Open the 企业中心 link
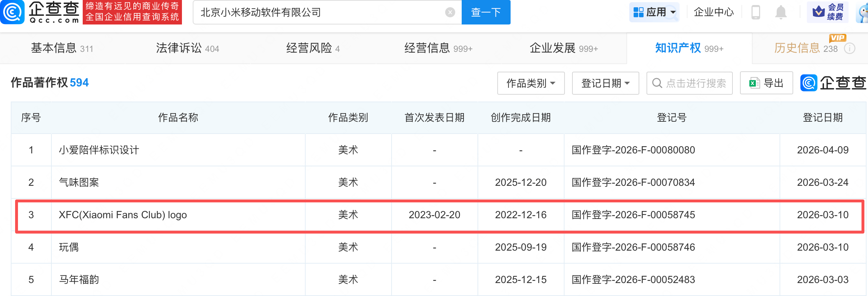 tap(713, 12)
